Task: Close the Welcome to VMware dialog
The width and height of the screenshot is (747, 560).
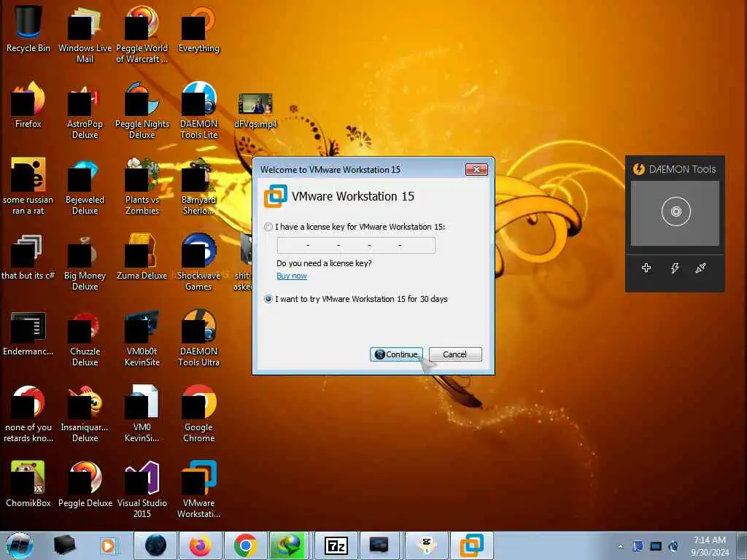Action: click(x=476, y=169)
